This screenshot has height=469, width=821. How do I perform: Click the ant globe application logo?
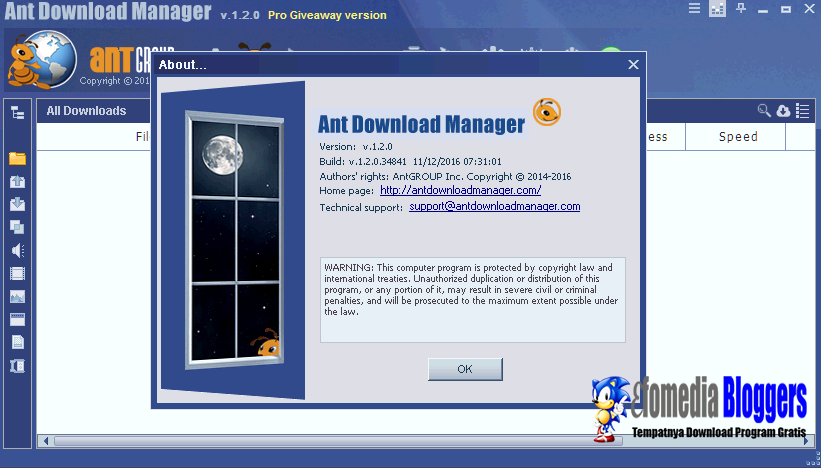click(42, 59)
